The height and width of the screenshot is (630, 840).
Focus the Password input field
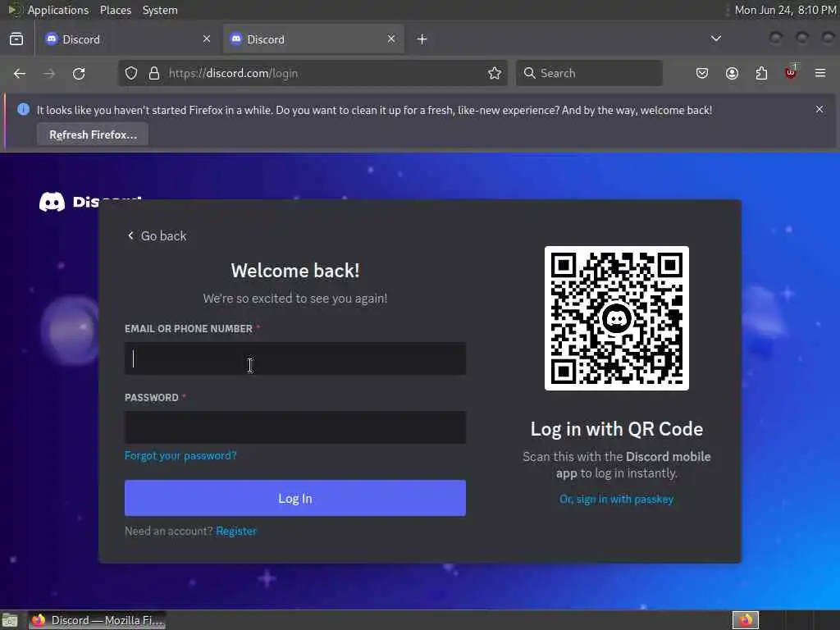(x=295, y=427)
